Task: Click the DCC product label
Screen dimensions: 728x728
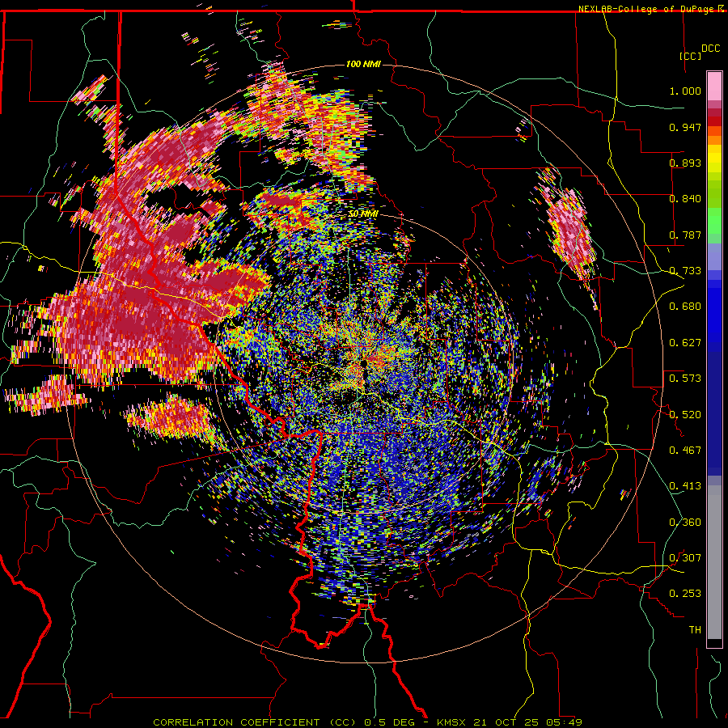Action: 710,49
